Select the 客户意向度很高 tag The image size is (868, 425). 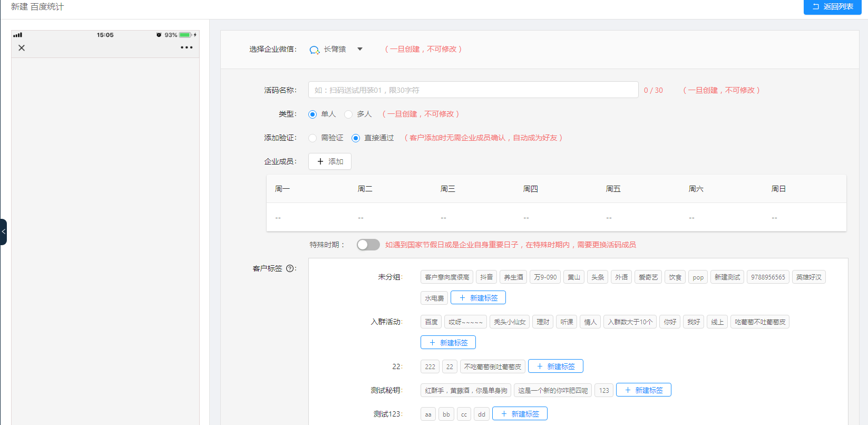coord(447,277)
